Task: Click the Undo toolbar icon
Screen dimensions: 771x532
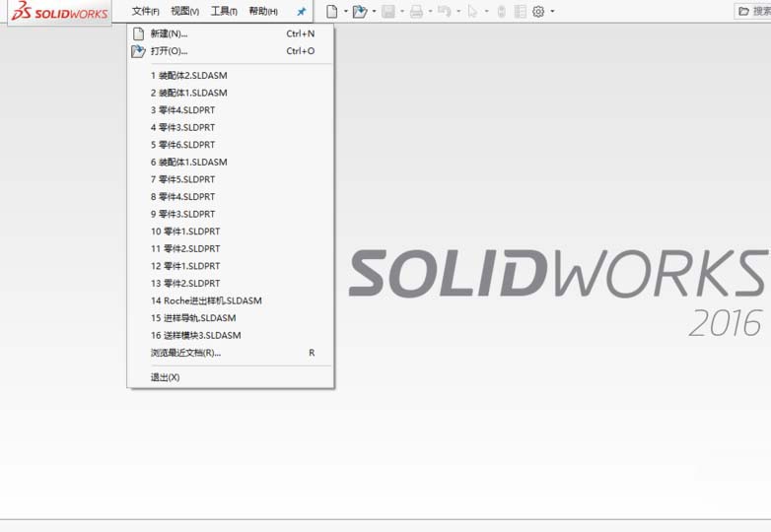Action: (x=444, y=12)
